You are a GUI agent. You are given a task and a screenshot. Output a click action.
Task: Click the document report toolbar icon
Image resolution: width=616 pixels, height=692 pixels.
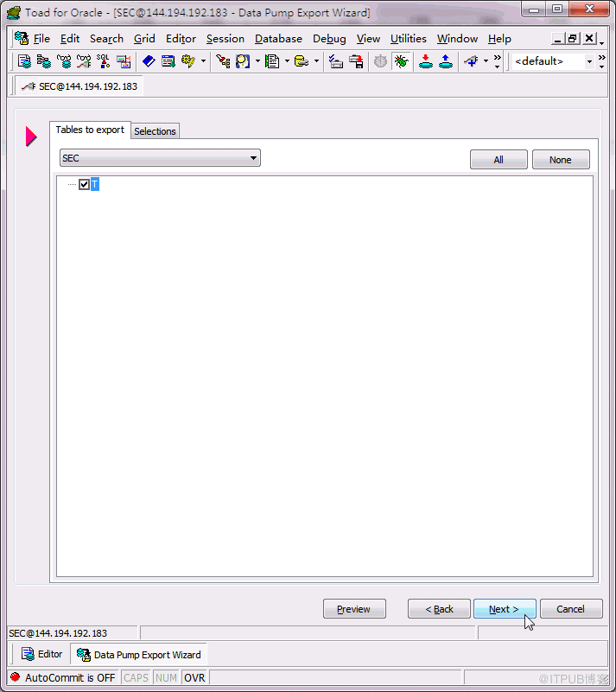(x=272, y=61)
